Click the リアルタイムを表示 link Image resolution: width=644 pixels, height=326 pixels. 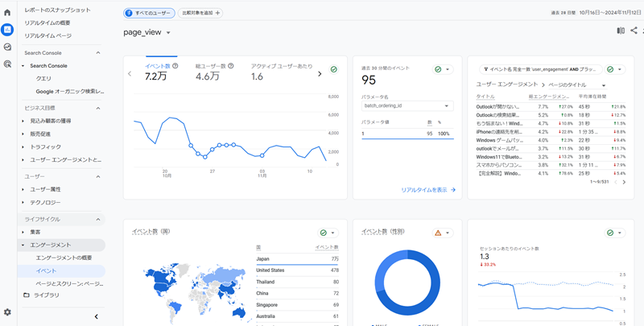pyautogui.click(x=428, y=190)
